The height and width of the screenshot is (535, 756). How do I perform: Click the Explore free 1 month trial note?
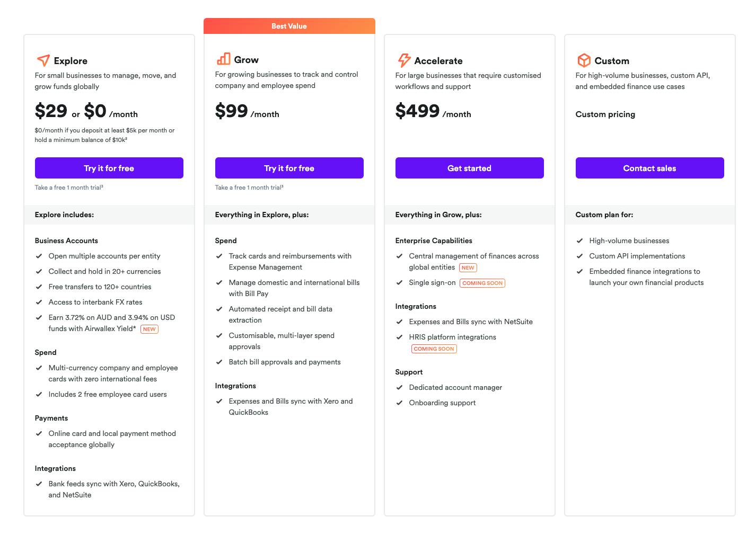[69, 188]
